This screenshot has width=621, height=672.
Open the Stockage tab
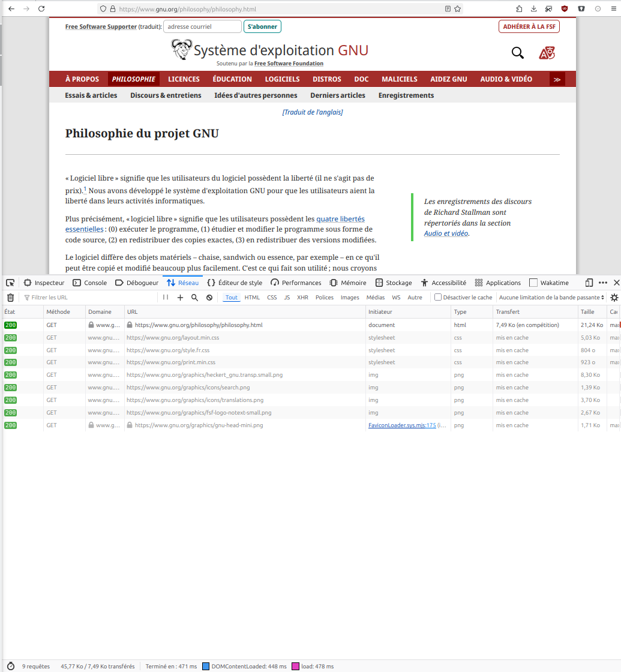click(394, 283)
